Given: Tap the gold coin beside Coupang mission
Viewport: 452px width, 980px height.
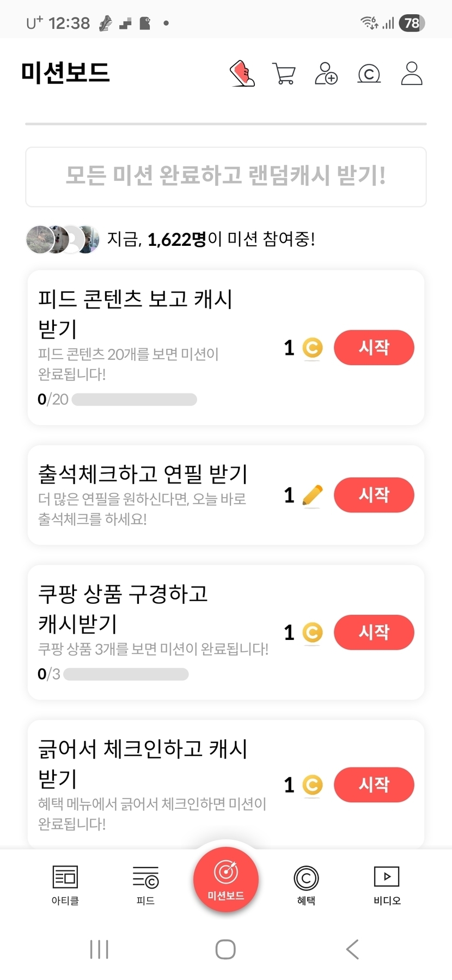Looking at the screenshot, I should (x=313, y=633).
